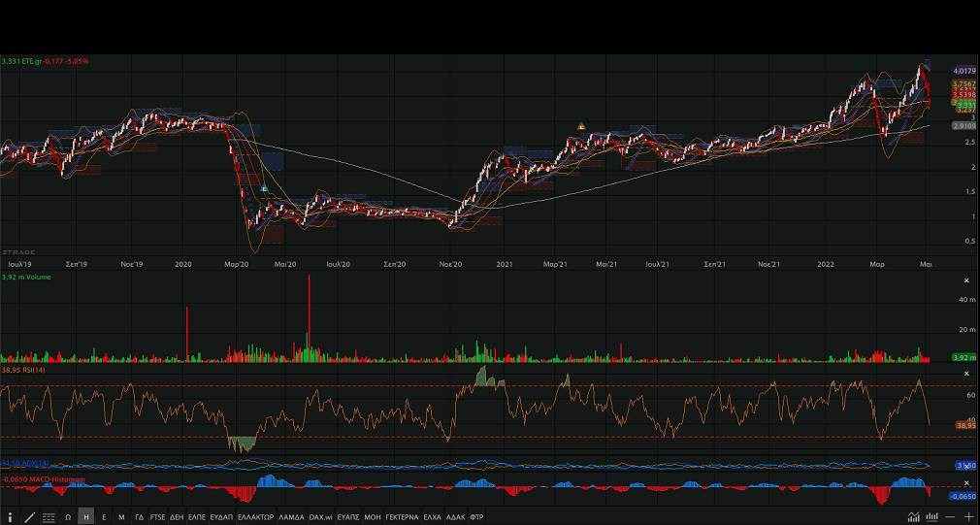This screenshot has height=525, width=980.
Task: Switch to E weekly timeframe
Action: coord(104,517)
